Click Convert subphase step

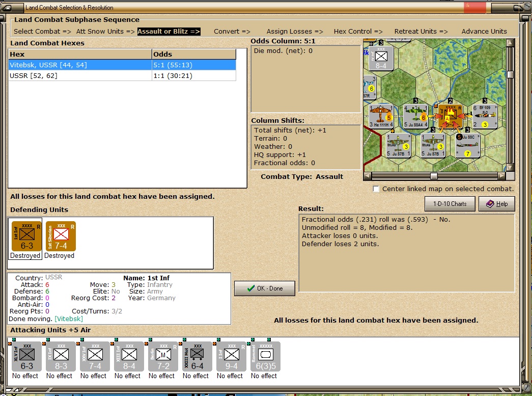tap(232, 31)
